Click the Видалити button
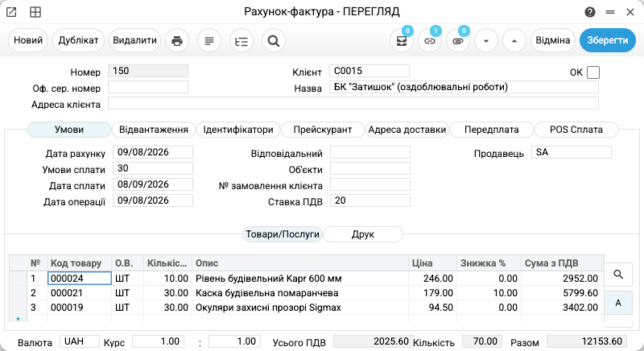Image resolution: width=644 pixels, height=351 pixels. pos(134,40)
